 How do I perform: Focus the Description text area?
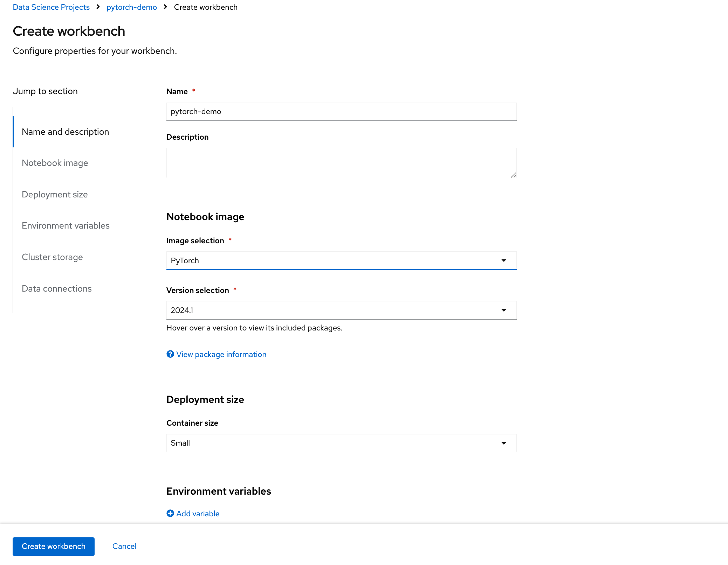click(341, 163)
